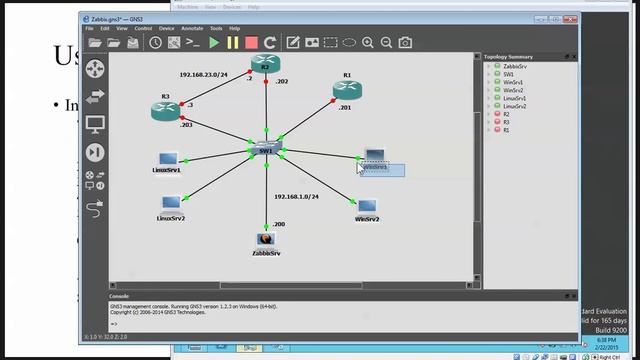Expand SW1 in Topology Summary
The image size is (640, 360).
489,74
